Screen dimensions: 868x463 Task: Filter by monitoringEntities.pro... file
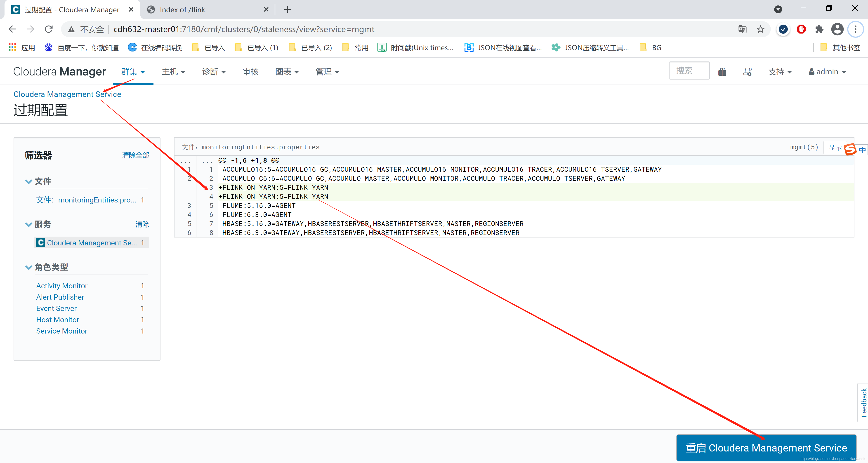86,200
